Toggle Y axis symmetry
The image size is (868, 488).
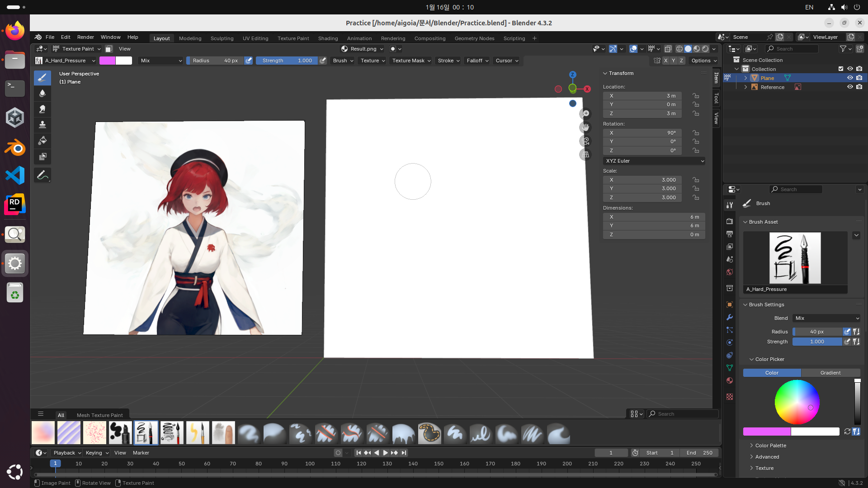click(674, 61)
